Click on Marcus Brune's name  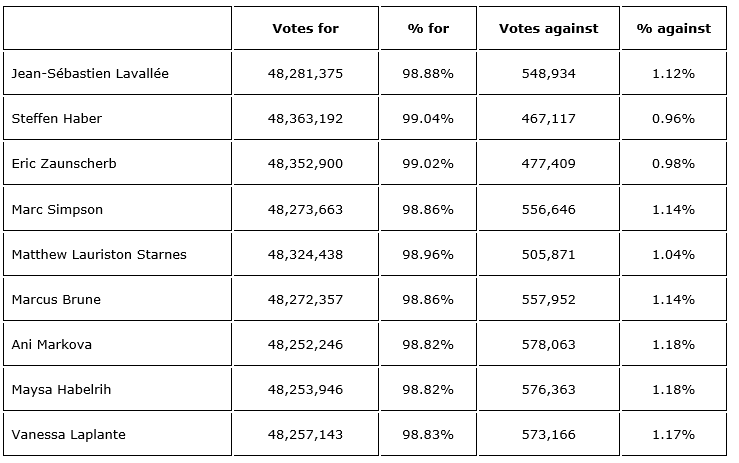coord(56,300)
